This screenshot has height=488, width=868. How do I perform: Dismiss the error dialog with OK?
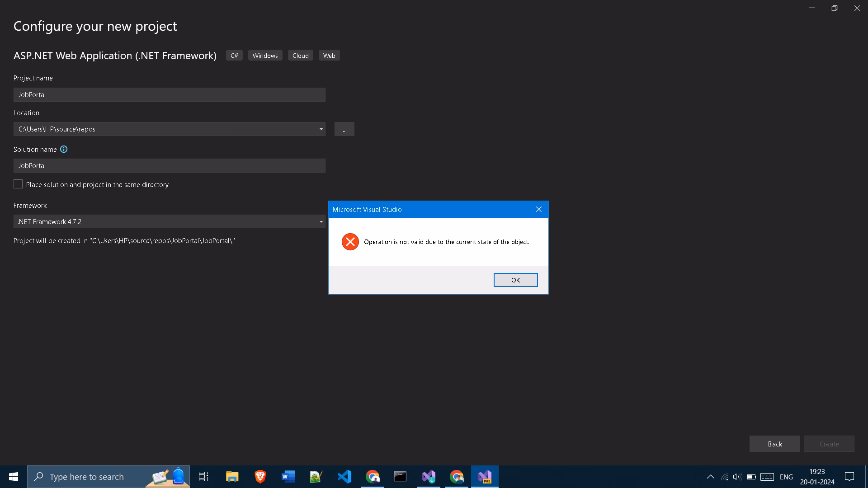[x=515, y=280]
